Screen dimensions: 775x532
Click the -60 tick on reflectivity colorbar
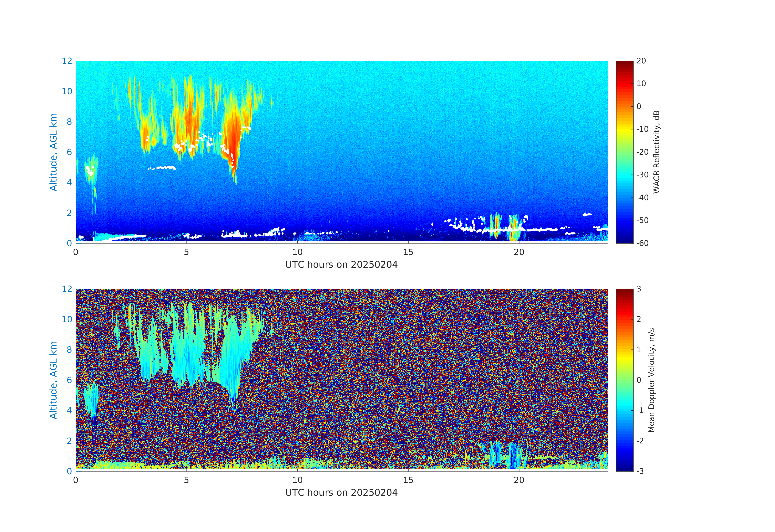(x=642, y=243)
